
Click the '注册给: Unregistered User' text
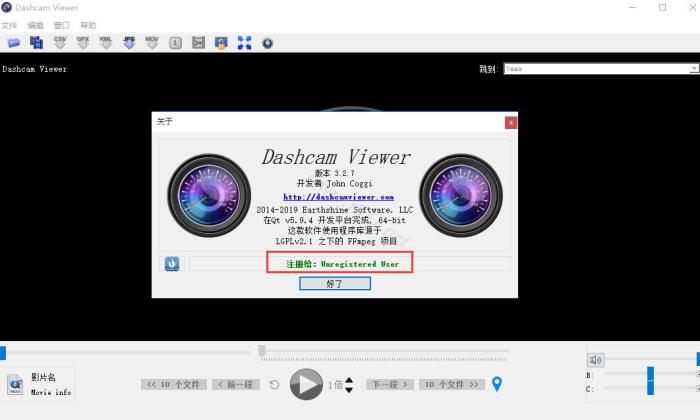coord(342,264)
